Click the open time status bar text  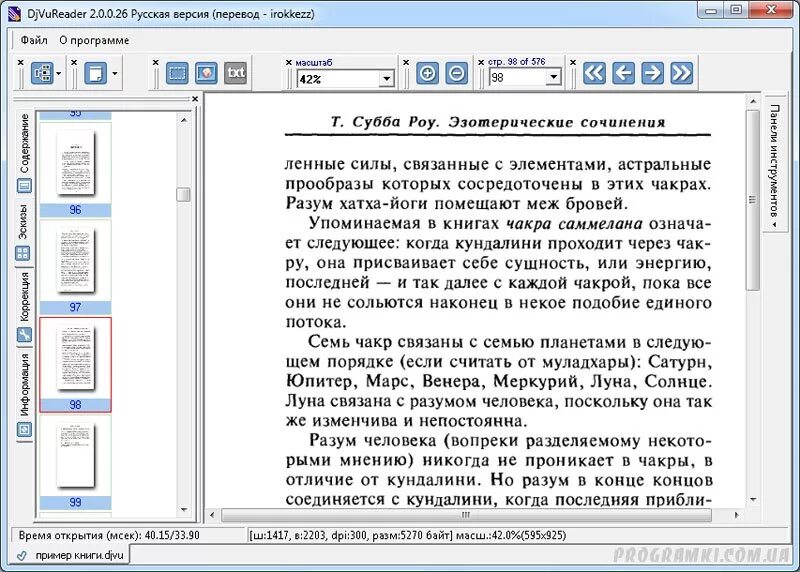109,535
